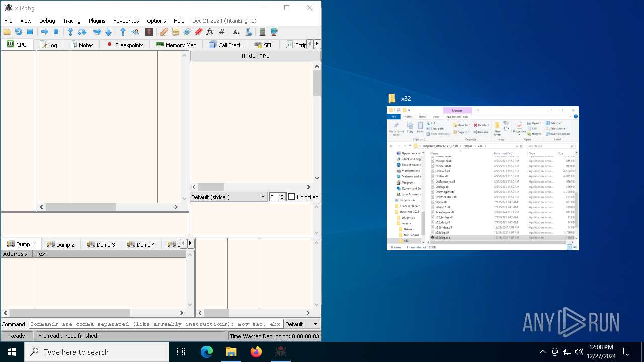Open Variables with the hash icon
644x362 pixels.
[222, 32]
